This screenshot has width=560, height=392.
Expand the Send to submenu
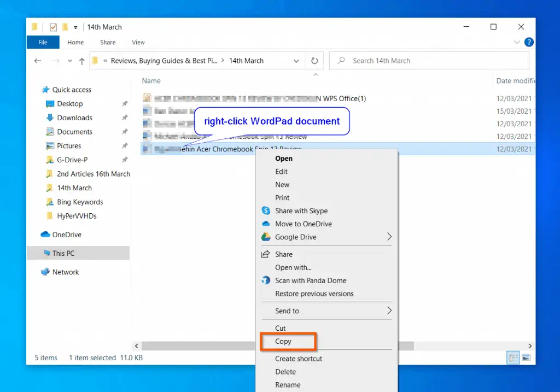(389, 311)
